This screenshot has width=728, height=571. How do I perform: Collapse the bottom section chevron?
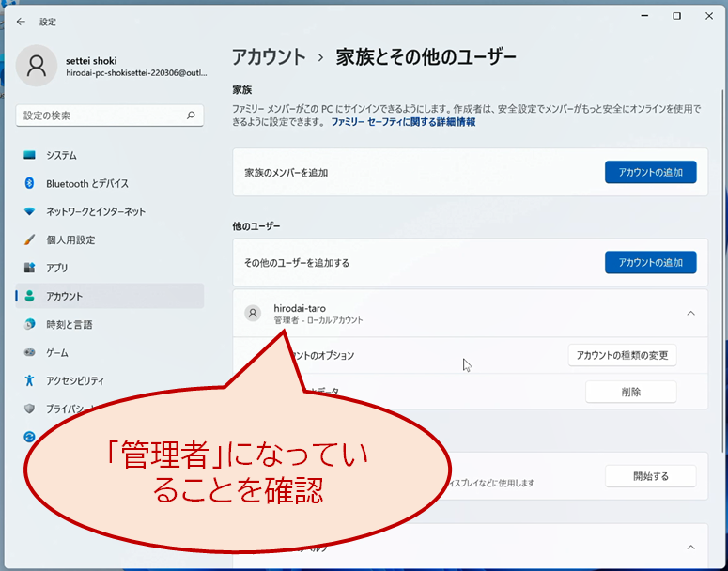tap(690, 548)
